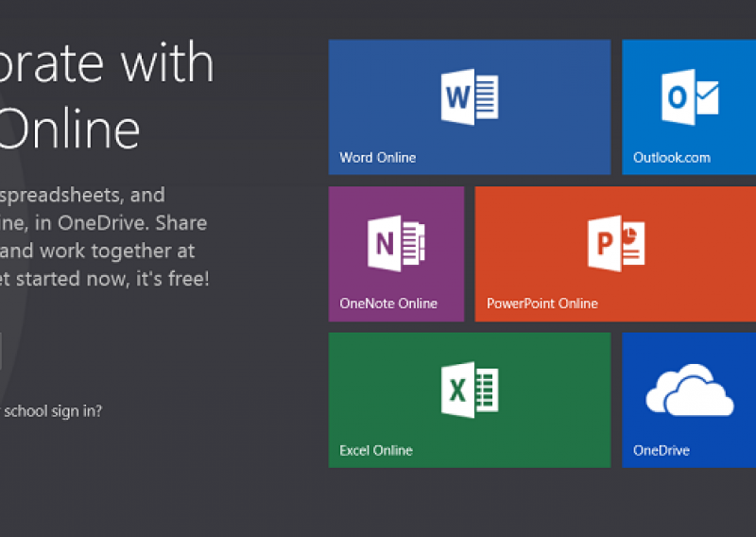Image resolution: width=756 pixels, height=537 pixels.
Task: Click the 'Outlook.com' tile label
Action: 672,158
